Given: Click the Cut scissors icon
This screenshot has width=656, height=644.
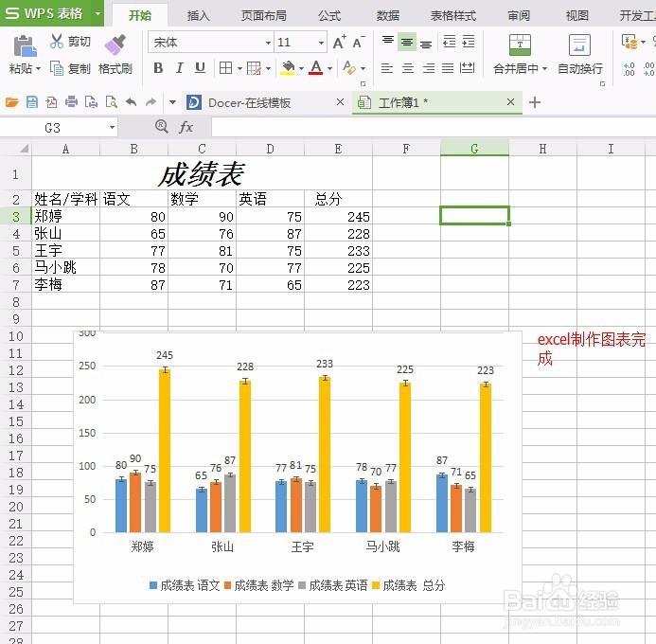Looking at the screenshot, I should [57, 41].
